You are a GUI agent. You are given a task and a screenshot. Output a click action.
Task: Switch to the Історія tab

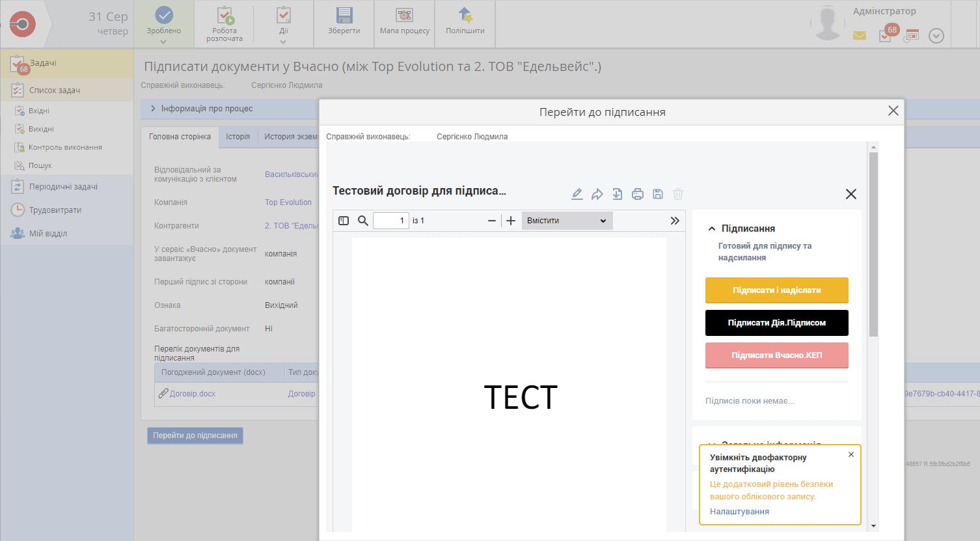click(238, 137)
